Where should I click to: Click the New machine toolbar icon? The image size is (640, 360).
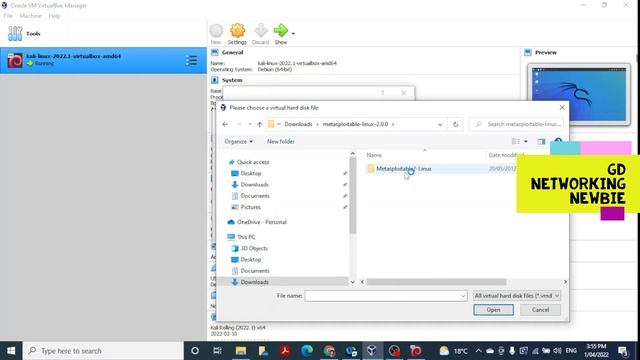216,31
